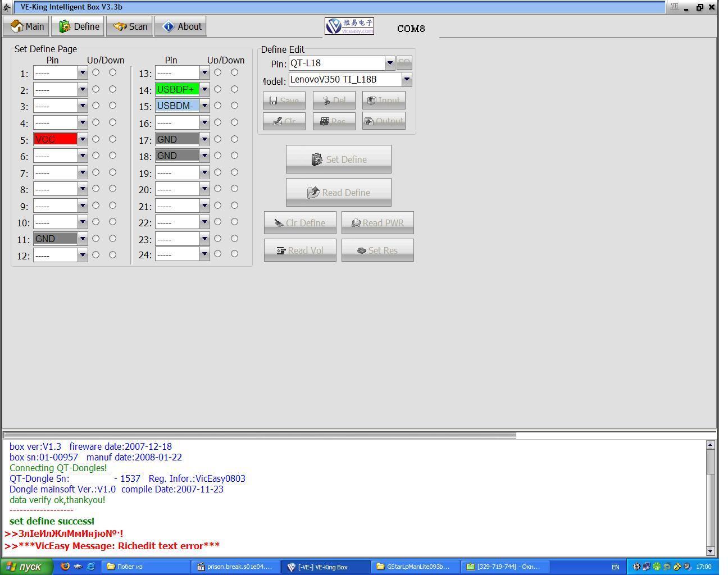Click the VE icon in the title bar
This screenshot has height=575, width=728.
[674, 7]
